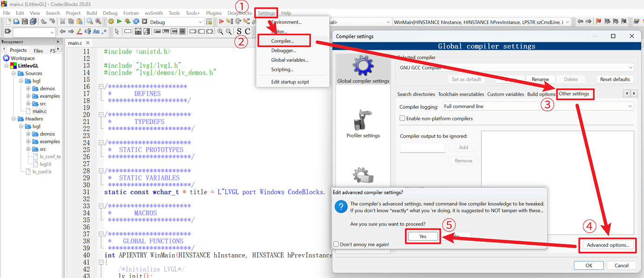Open the Find dialog via the magnifier icon
The width and height of the screenshot is (644, 278).
point(90,21)
